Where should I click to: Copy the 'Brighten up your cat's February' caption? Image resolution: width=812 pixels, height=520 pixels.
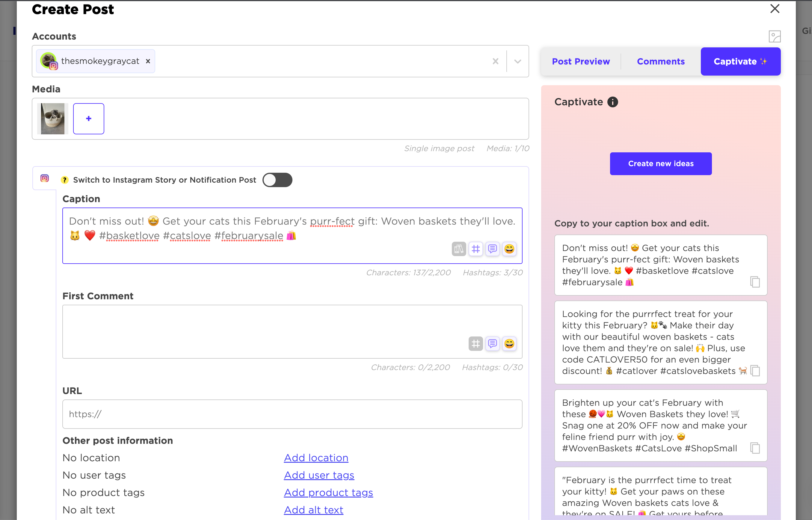click(755, 448)
